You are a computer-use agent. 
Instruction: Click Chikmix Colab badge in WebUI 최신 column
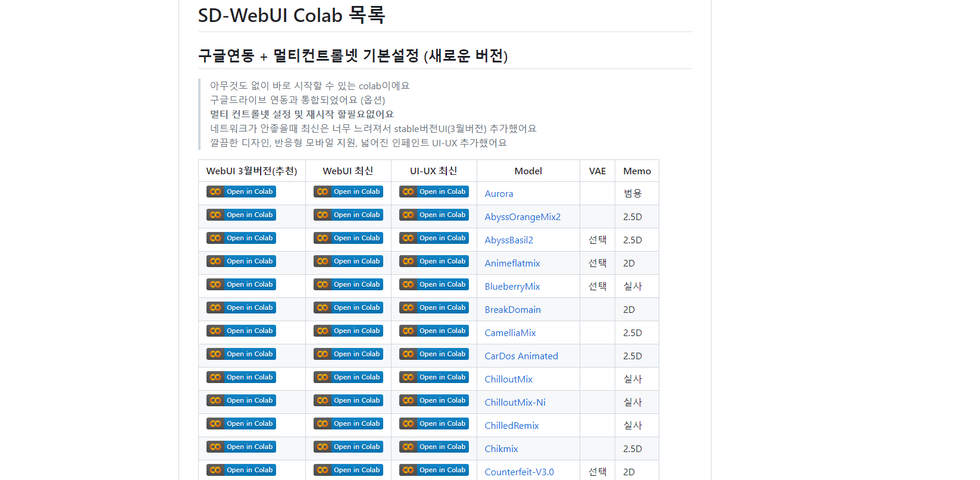click(348, 447)
